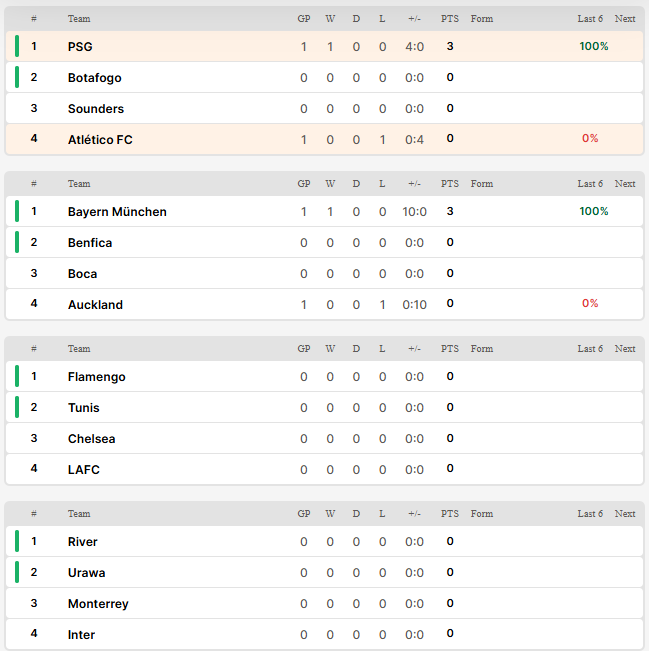Open Flamengo team page
The height and width of the screenshot is (651, 649).
(x=97, y=377)
